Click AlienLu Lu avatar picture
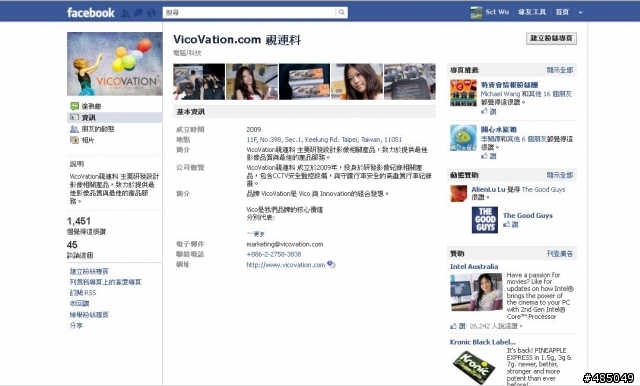 459,193
